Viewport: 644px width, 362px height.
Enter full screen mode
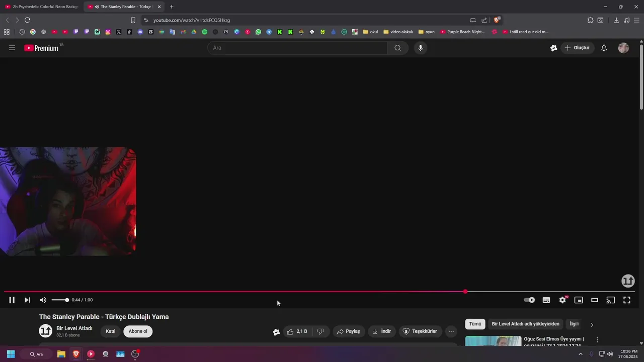click(x=627, y=300)
